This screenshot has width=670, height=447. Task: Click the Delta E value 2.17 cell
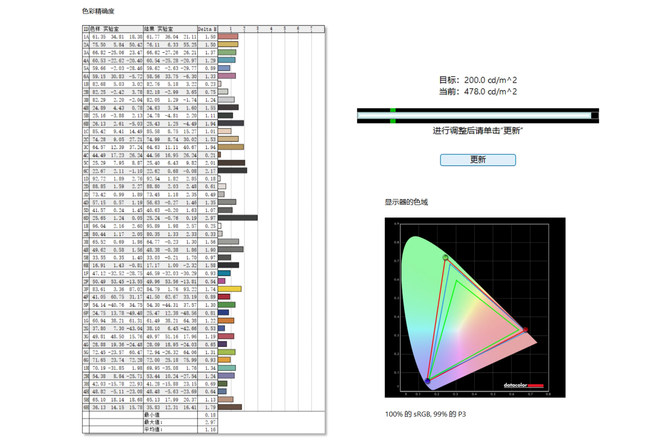(x=210, y=171)
